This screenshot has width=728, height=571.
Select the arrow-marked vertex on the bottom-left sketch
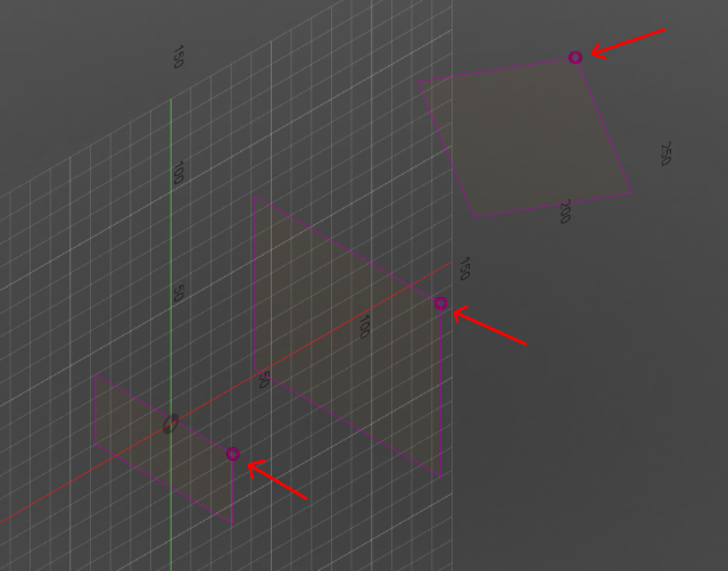pyautogui.click(x=233, y=454)
